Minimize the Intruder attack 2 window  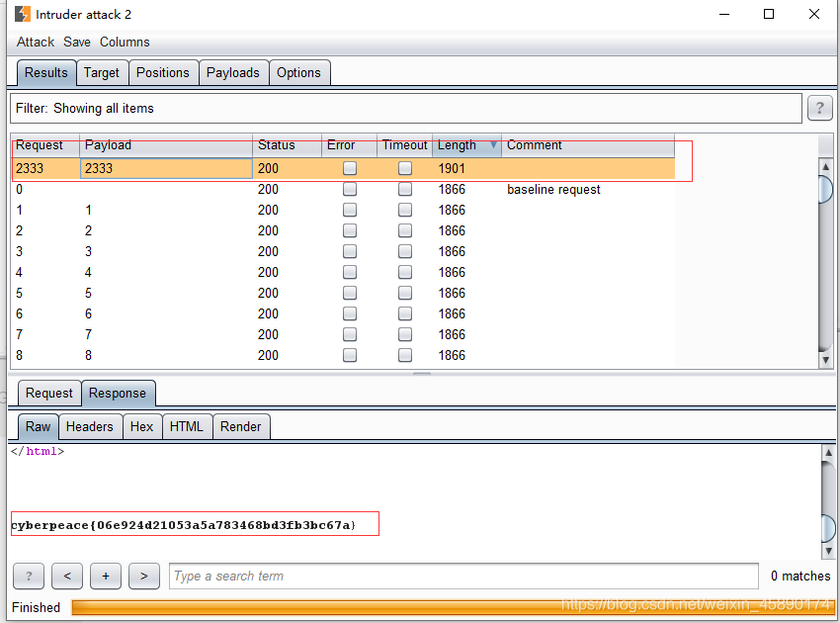point(724,14)
